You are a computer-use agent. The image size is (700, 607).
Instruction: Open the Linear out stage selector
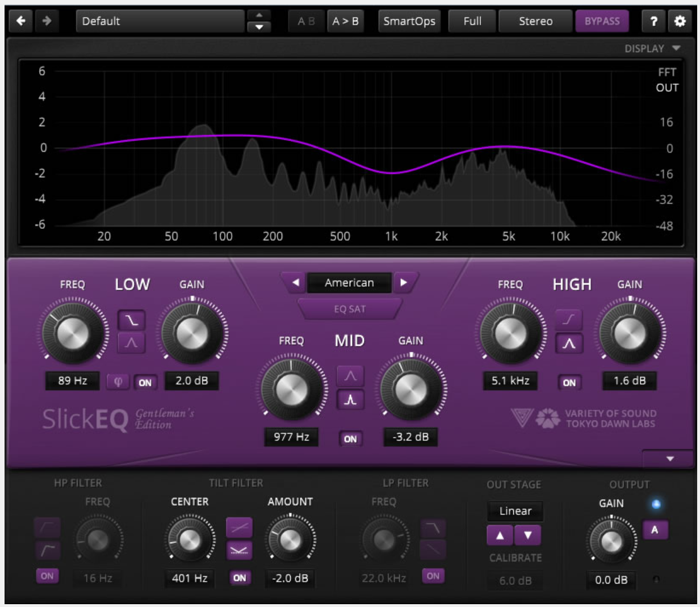pos(515,511)
